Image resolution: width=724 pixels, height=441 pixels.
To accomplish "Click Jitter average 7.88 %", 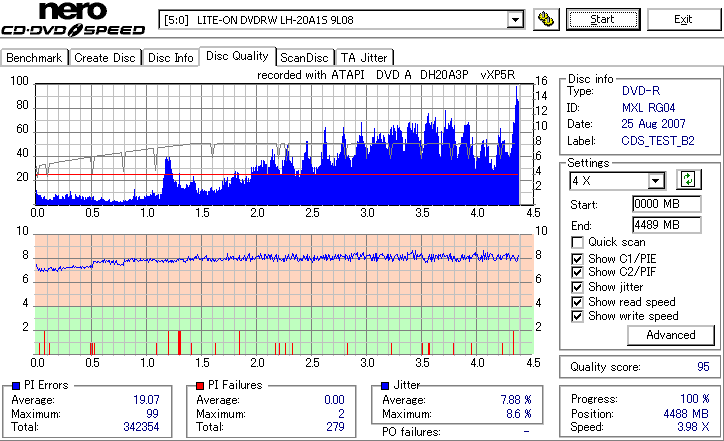I will coord(516,400).
